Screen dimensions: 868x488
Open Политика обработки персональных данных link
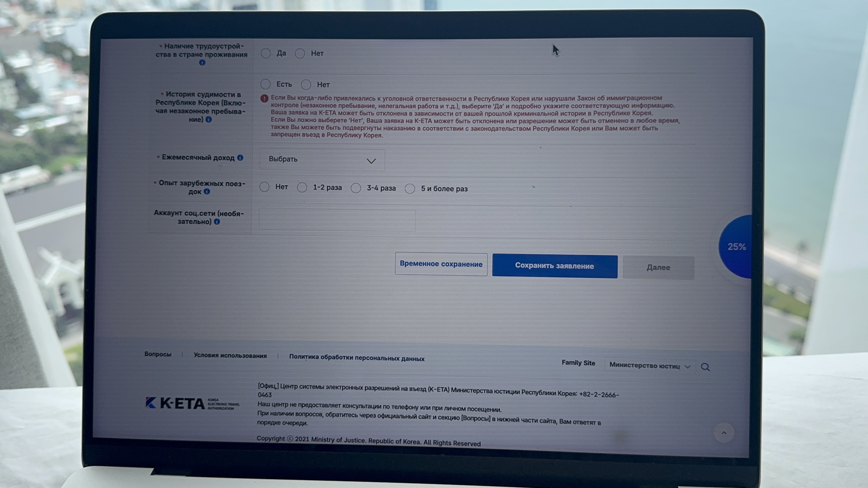click(357, 358)
